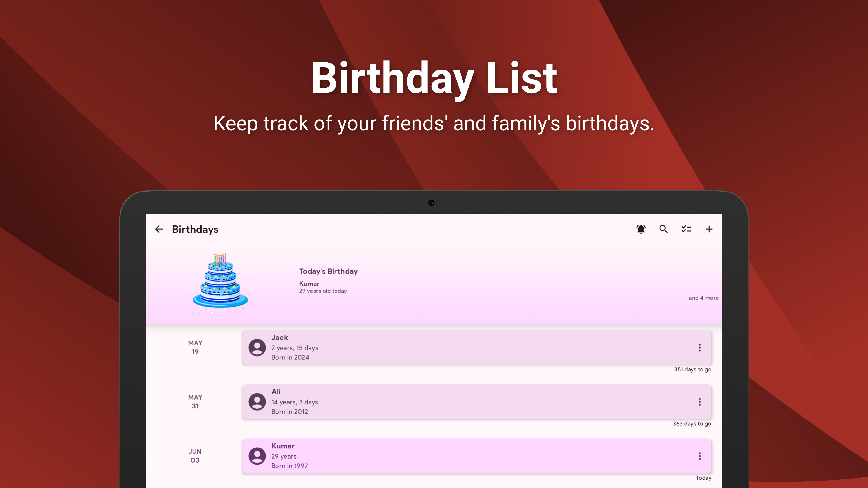Viewport: 868px width, 488px height.
Task: Click the Birthdays screen title
Action: coord(195,229)
